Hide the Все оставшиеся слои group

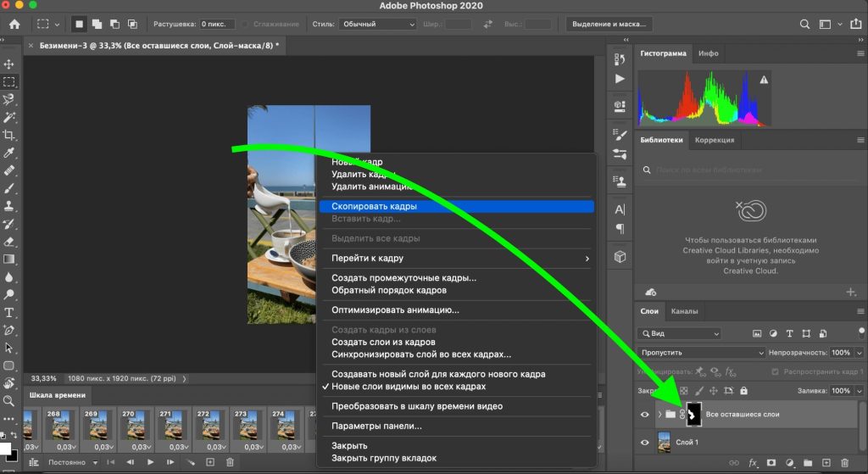coord(645,415)
